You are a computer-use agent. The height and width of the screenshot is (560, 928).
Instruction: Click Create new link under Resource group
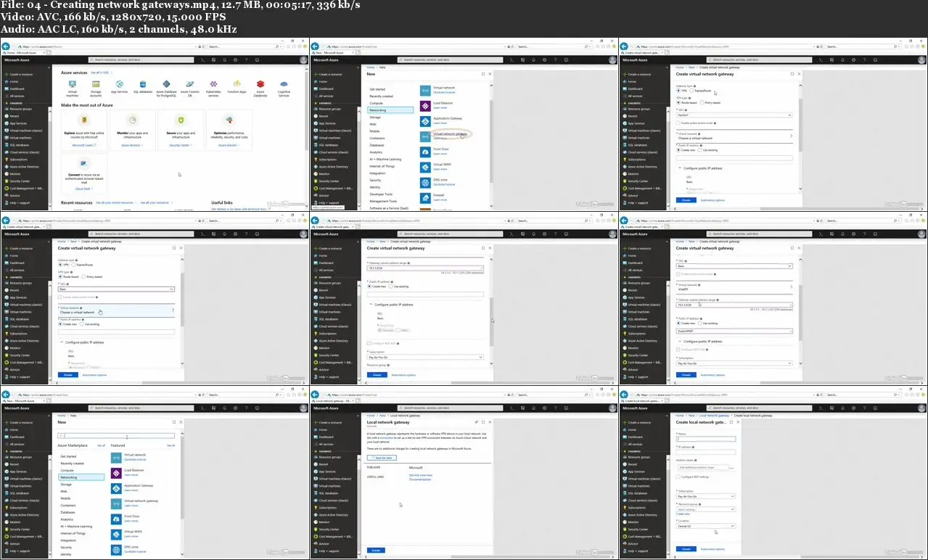[x=683, y=514]
